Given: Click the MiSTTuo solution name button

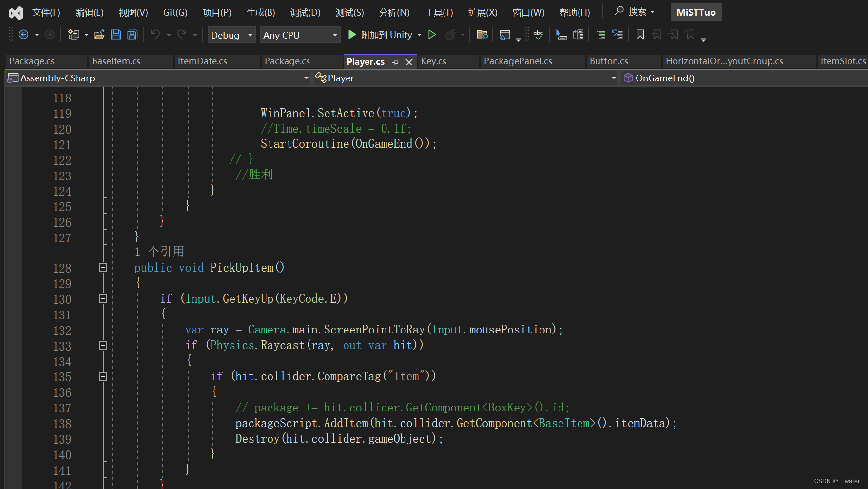Looking at the screenshot, I should [x=696, y=12].
